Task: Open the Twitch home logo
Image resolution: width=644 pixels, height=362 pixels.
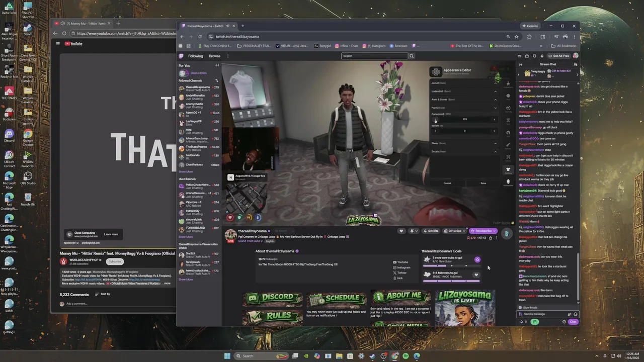Action: click(181, 56)
